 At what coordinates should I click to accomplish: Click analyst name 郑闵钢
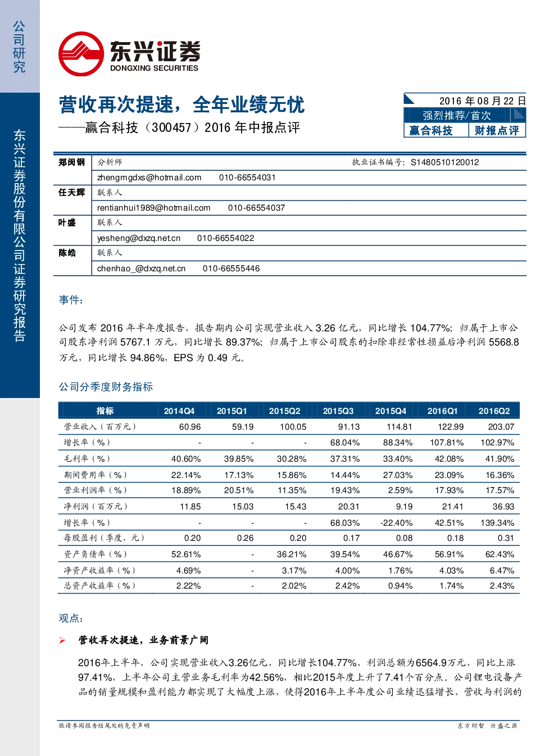tap(72, 162)
